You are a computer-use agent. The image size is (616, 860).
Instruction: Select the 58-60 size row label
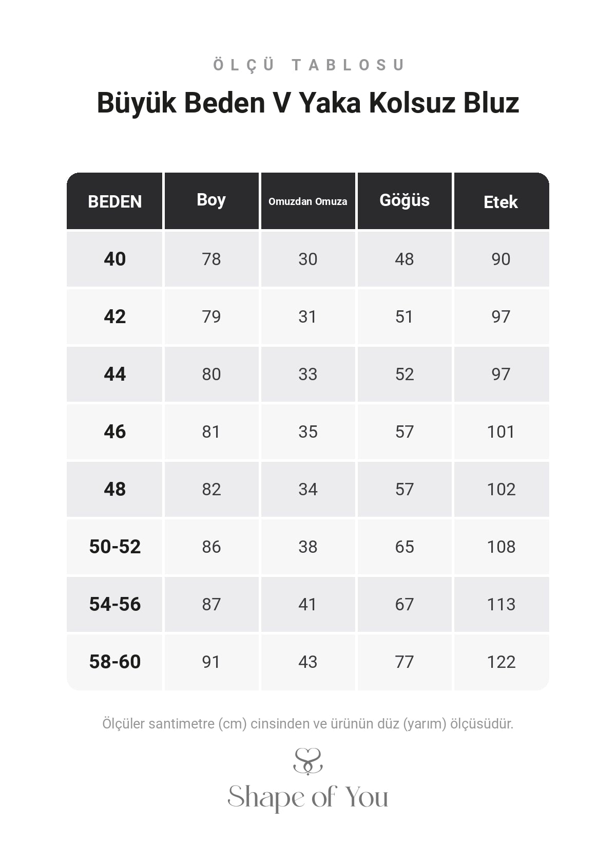pos(114,662)
